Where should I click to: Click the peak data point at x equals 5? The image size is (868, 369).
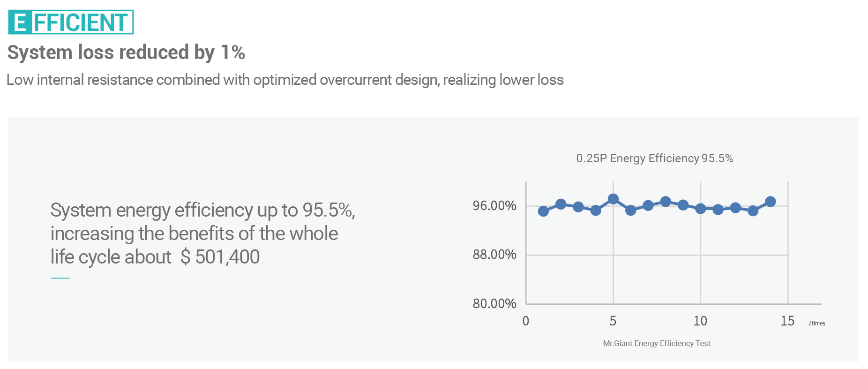click(x=613, y=199)
